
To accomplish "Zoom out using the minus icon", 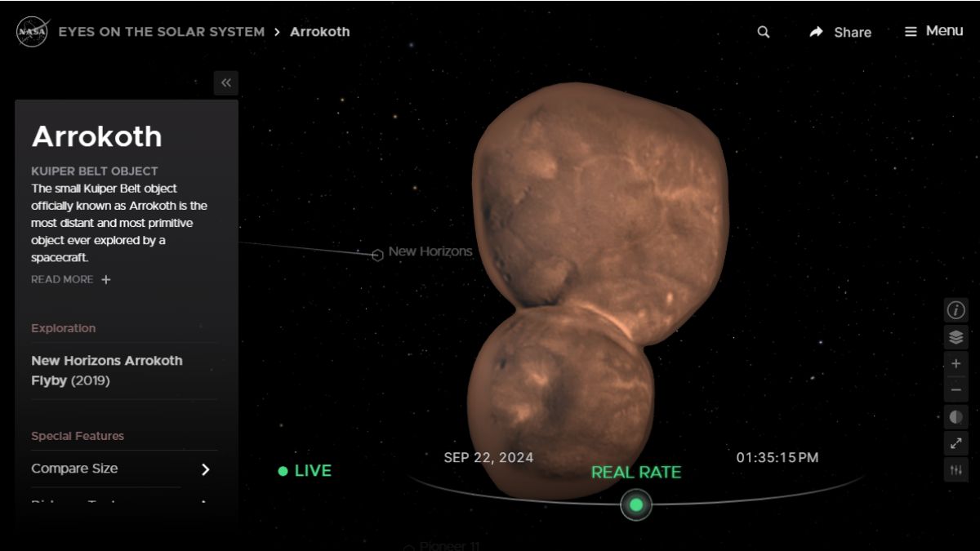I will click(x=955, y=390).
